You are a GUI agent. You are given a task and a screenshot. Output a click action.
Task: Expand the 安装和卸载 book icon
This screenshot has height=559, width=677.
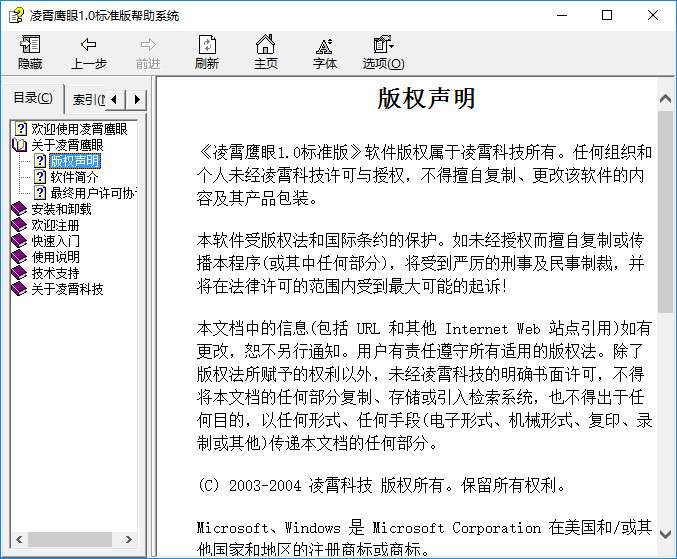(19, 209)
